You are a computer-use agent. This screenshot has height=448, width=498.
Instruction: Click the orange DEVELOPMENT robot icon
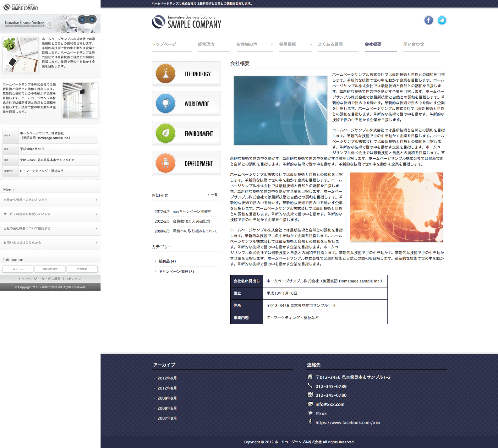pyautogui.click(x=166, y=163)
